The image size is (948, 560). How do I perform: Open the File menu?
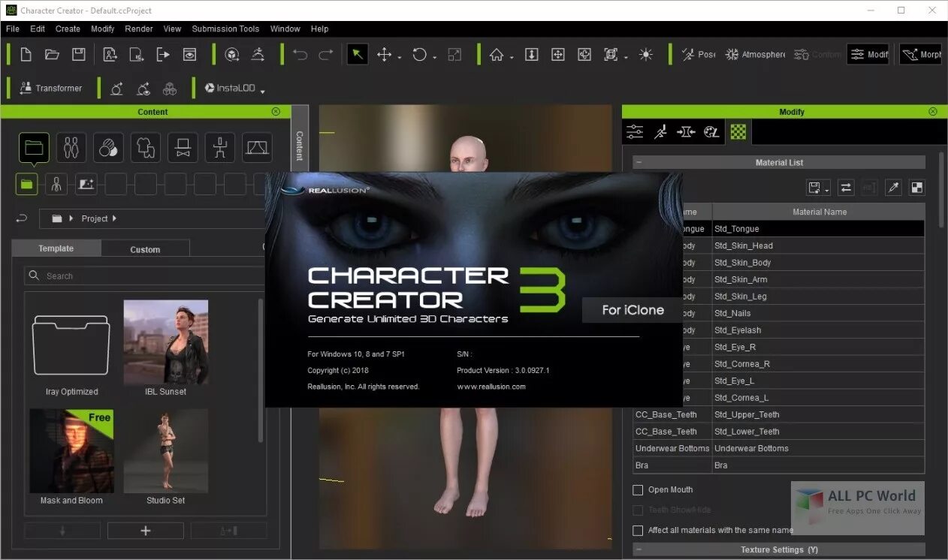click(x=13, y=29)
